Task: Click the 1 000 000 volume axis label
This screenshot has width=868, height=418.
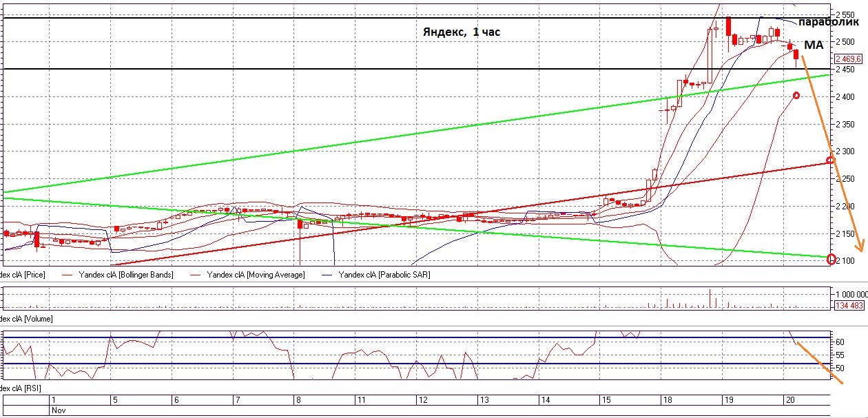Action: click(x=852, y=294)
